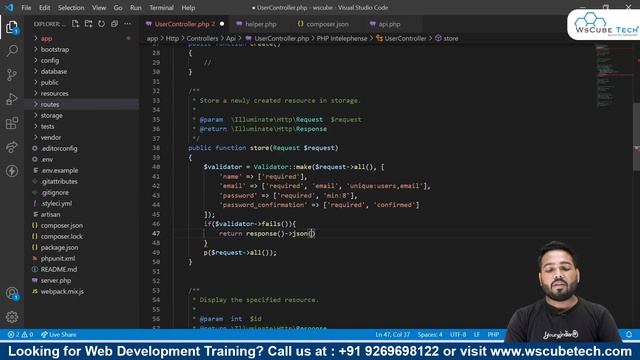The image size is (640, 360).
Task: Open the View menu
Action: (x=99, y=8)
